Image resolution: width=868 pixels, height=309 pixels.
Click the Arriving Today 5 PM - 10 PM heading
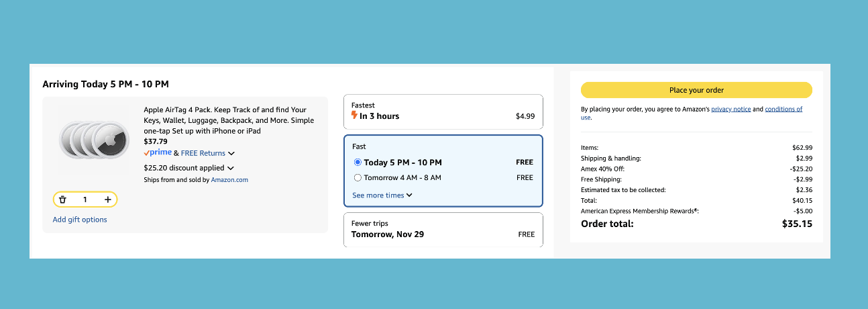105,84
